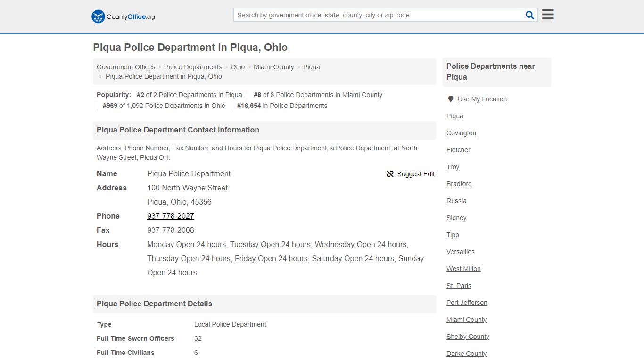This screenshot has height=362, width=644.
Task: Open Tipp police departments link
Action: (x=453, y=235)
